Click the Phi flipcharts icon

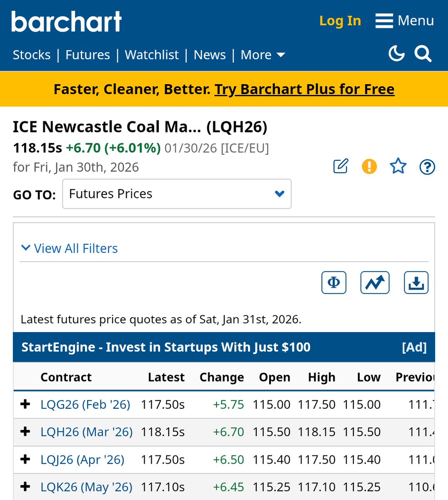[334, 282]
